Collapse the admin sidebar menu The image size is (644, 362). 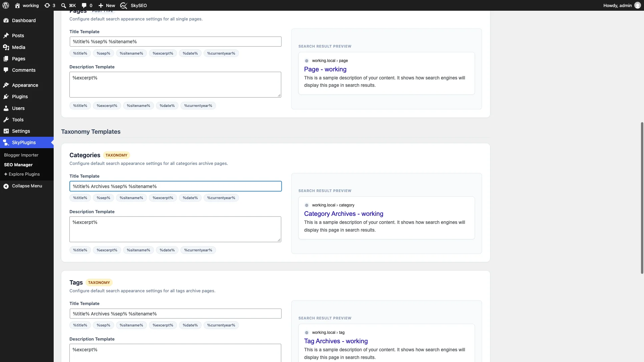point(27,186)
